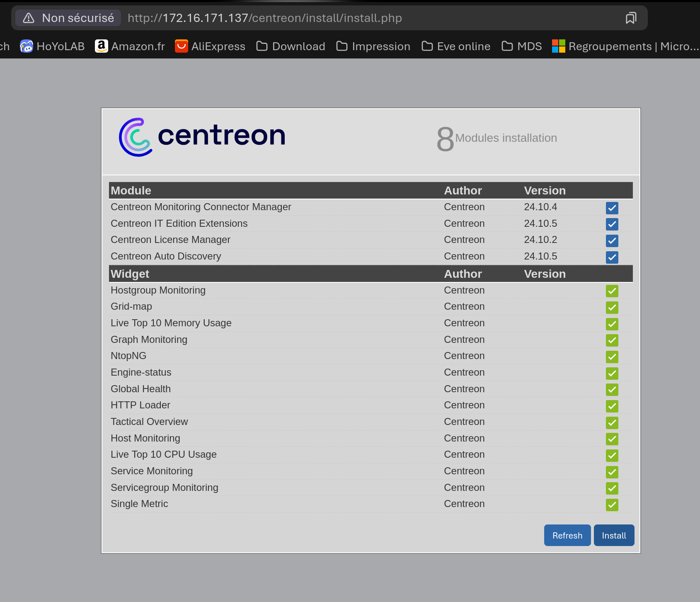The image size is (700, 602).
Task: Toggle the Tactical Overview widget checkbox
Action: (612, 422)
